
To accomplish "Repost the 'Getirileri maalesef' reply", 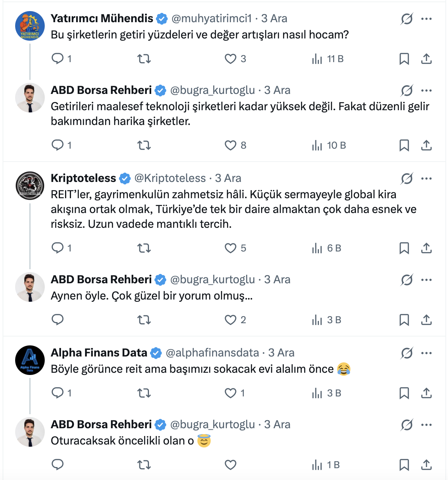I will (144, 145).
